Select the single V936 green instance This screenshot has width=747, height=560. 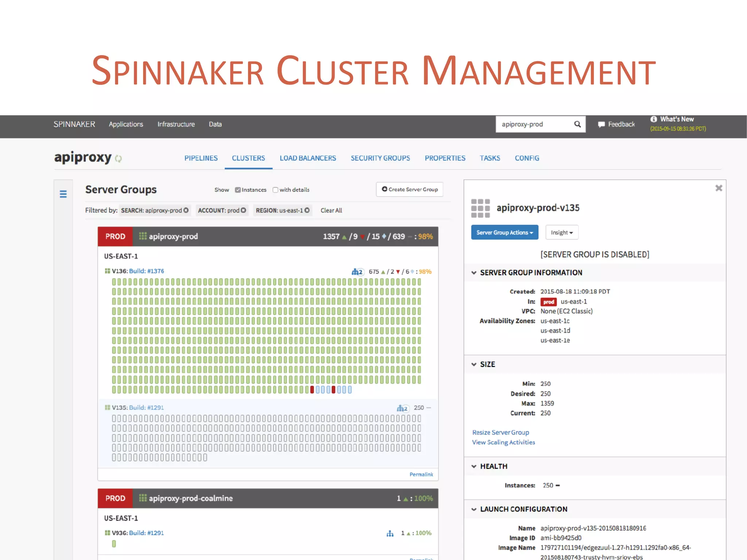[x=114, y=544]
